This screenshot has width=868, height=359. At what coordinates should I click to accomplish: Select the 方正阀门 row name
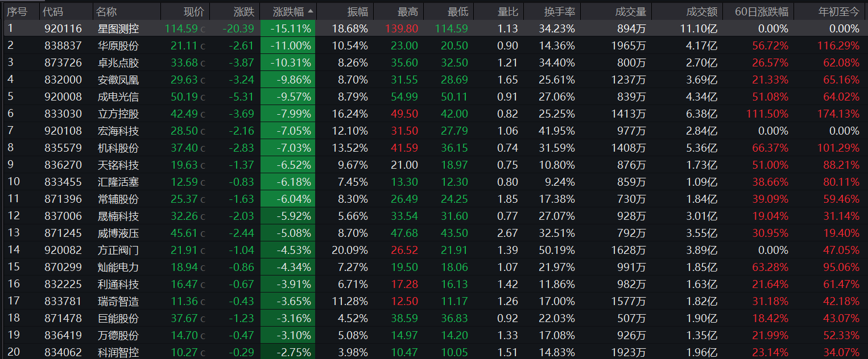[x=118, y=250]
